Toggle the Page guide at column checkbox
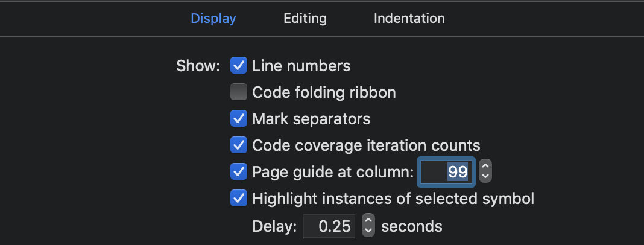The height and width of the screenshot is (245, 644). pyautogui.click(x=239, y=171)
